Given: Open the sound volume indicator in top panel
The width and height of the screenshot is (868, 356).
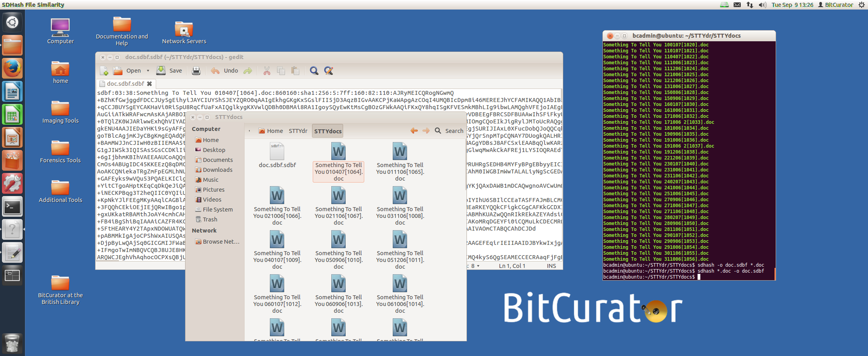Looking at the screenshot, I should [x=762, y=5].
